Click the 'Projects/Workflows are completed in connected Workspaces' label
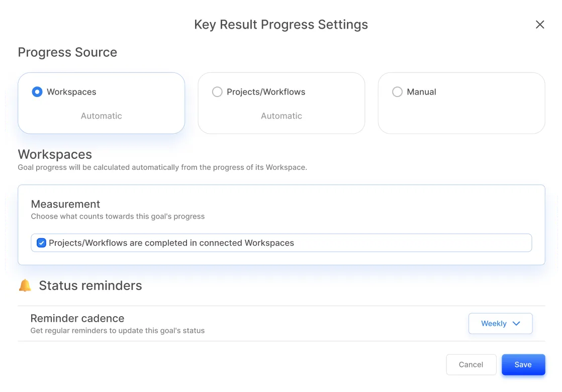562x392 pixels. pos(171,243)
